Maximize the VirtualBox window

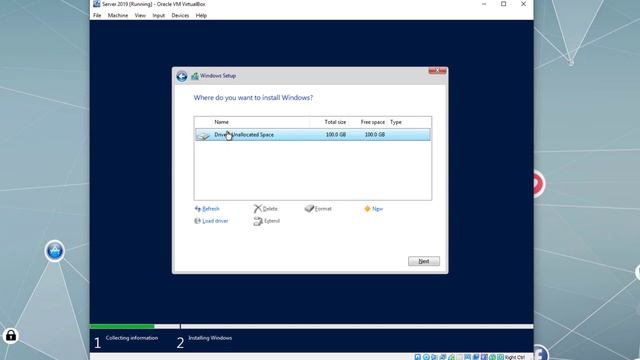point(504,4)
